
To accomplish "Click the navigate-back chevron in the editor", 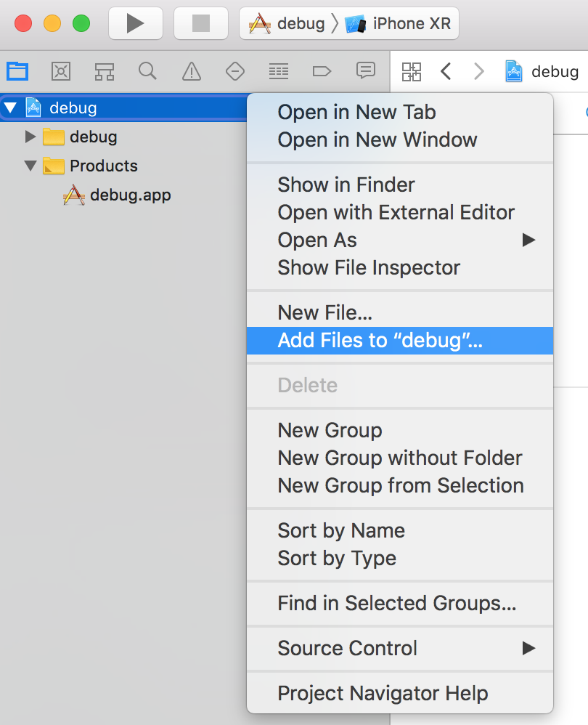I will click(x=446, y=71).
